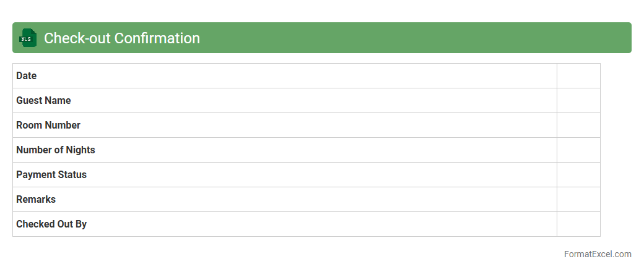
Task: Click the XLS file icon
Action: pyautogui.click(x=28, y=38)
